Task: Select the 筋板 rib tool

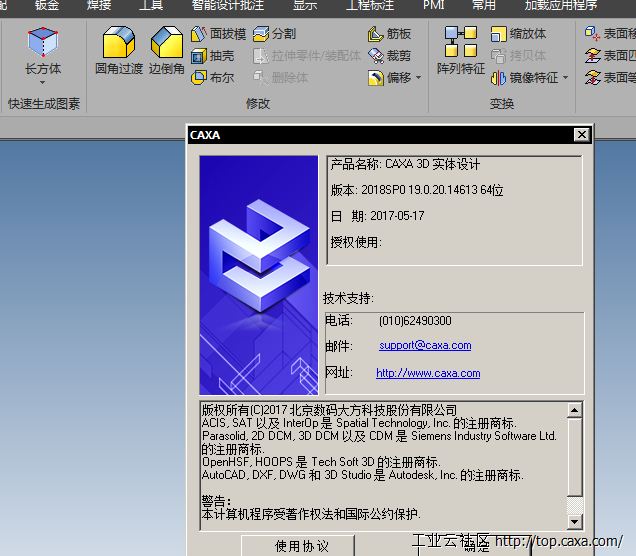Action: pos(389,34)
